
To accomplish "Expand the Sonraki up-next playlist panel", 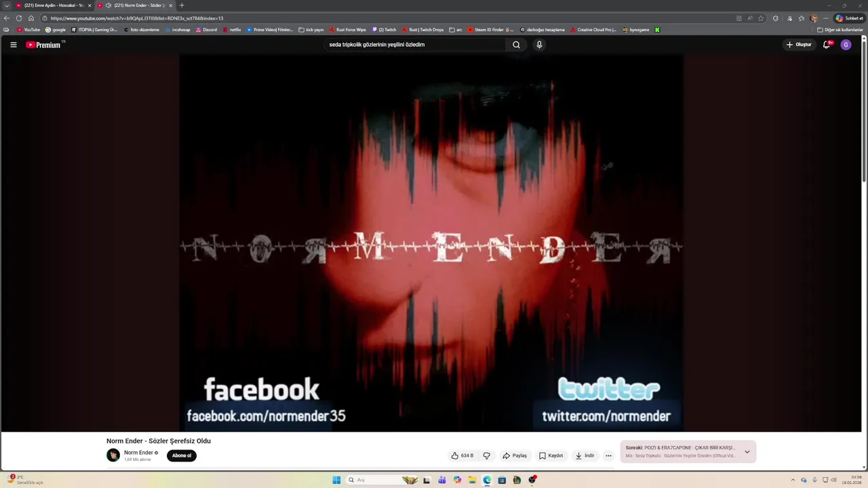I will coord(747,452).
